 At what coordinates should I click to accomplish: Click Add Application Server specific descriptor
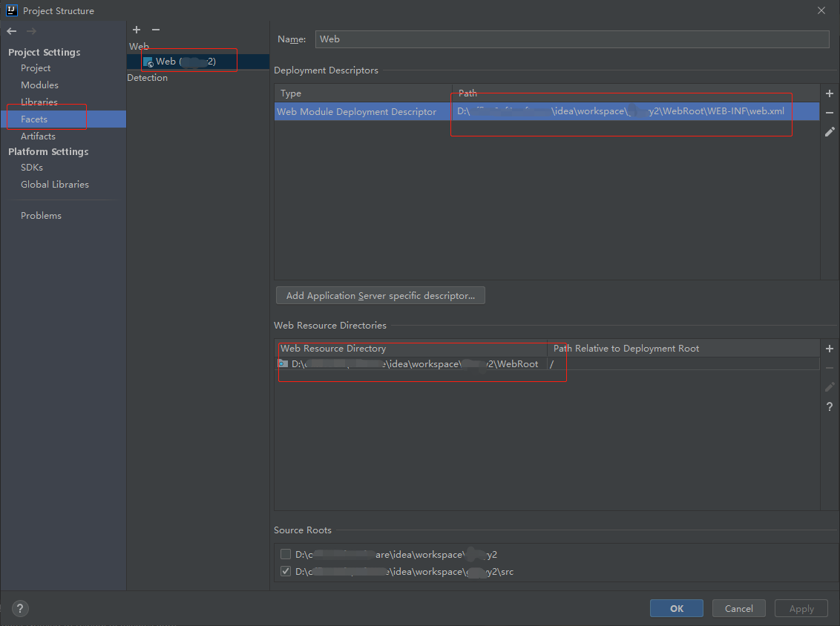380,295
